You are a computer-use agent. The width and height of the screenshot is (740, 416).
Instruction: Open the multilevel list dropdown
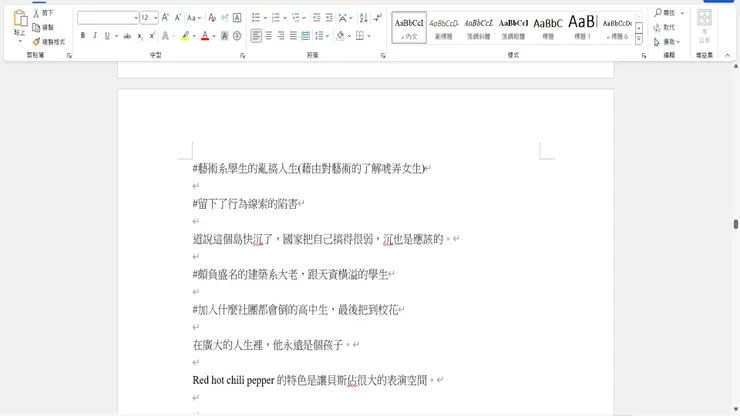[304, 17]
